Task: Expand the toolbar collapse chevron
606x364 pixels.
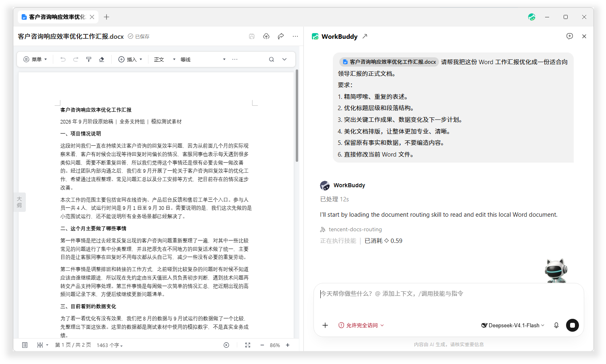Action: 284,59
